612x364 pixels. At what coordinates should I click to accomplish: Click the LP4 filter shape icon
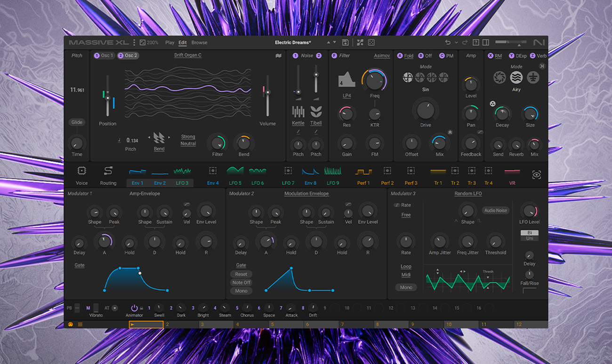(x=346, y=79)
